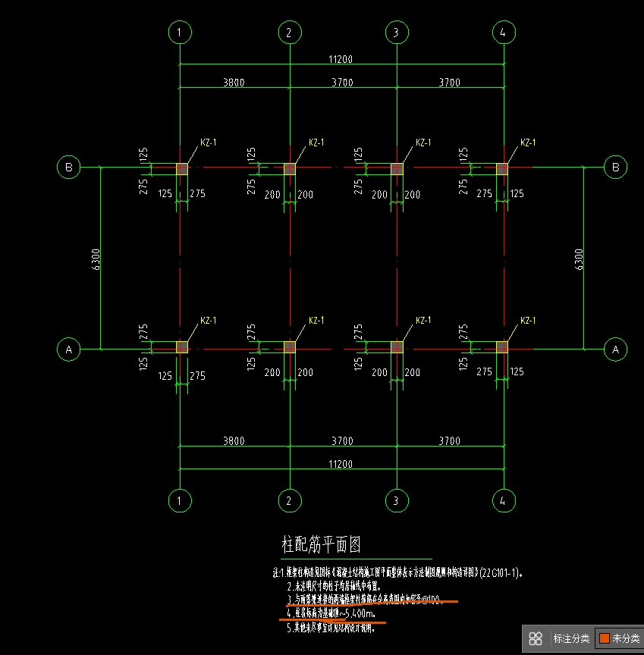The width and height of the screenshot is (644, 655).
Task: Select left-side axis bubble A
Action: 68,349
